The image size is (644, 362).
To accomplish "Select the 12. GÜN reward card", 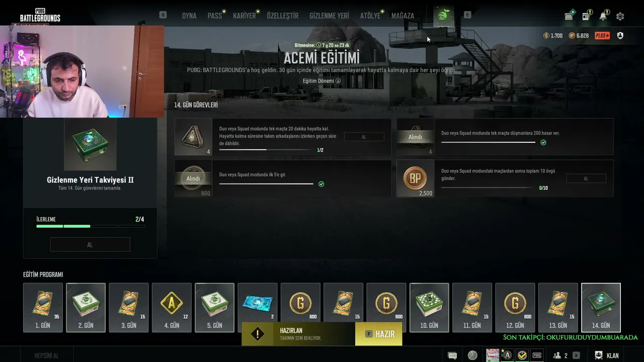I will click(x=515, y=308).
